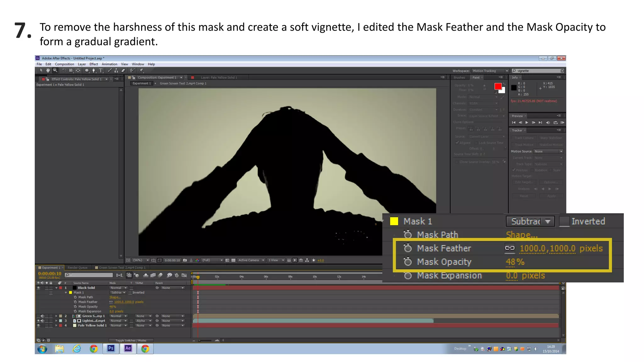Open the Motion Source dropdown
The width and height of the screenshot is (644, 362).
pos(548,151)
